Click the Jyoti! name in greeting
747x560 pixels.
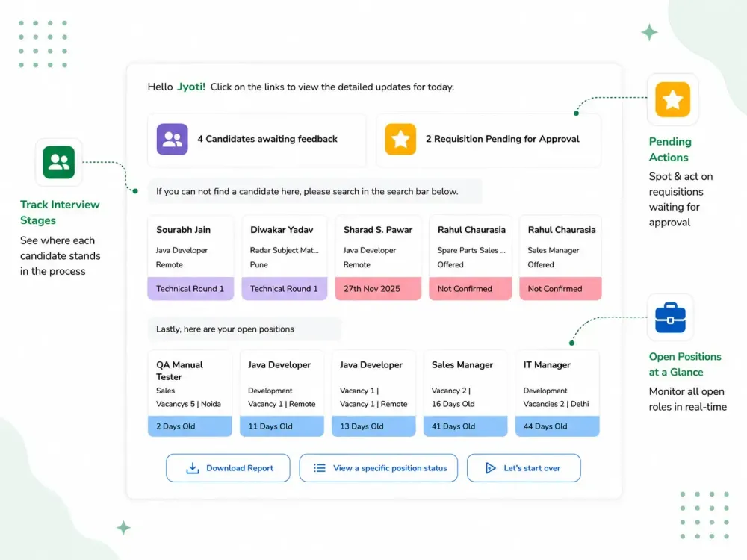pyautogui.click(x=191, y=87)
